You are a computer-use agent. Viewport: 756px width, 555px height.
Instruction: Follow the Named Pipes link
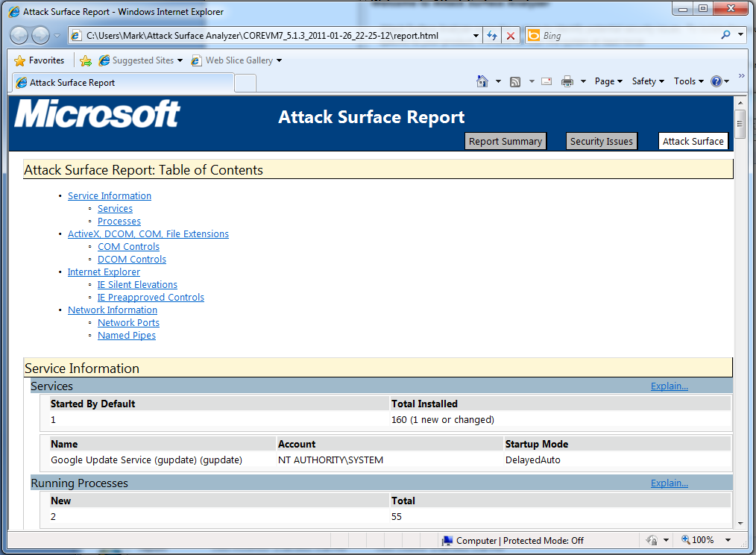(126, 336)
